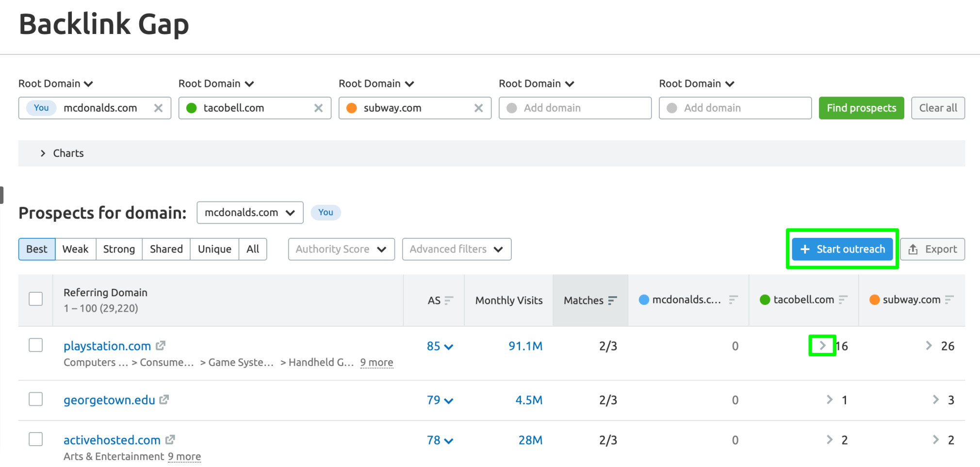Viewport: 980px width, 467px height.
Task: Export the prospects table
Action: [932, 249]
